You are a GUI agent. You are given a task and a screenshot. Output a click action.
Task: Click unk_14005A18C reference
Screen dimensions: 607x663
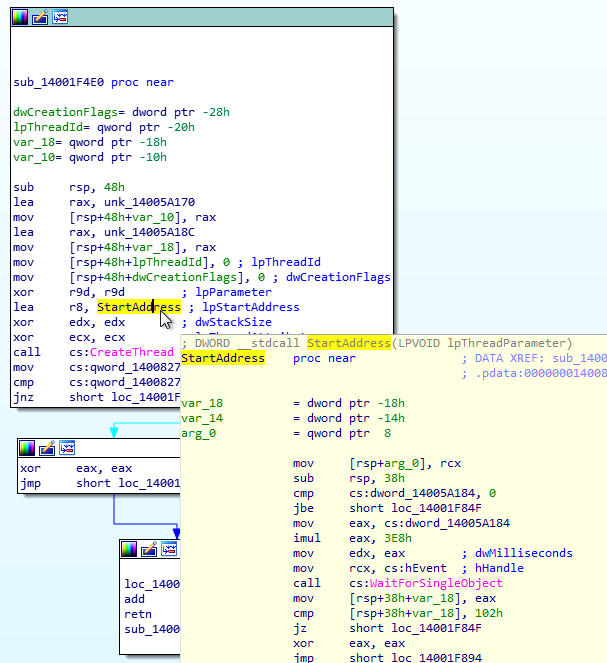[x=149, y=232]
